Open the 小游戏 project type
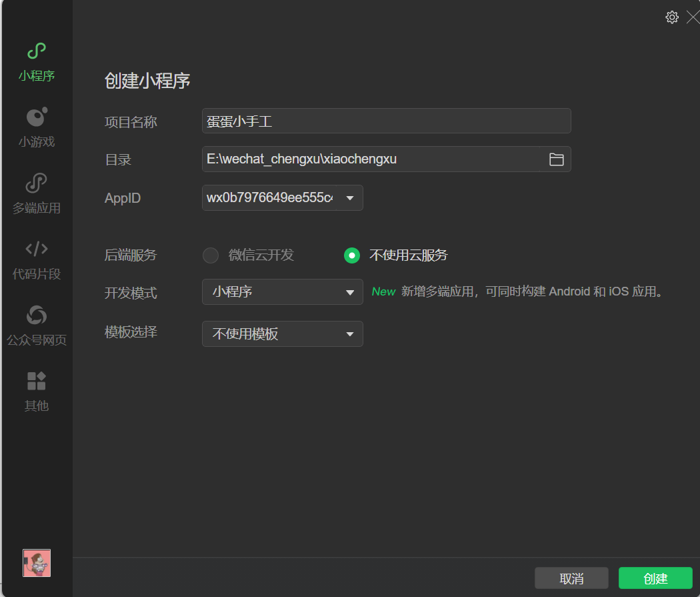Viewport: 700px width, 597px height. click(37, 127)
